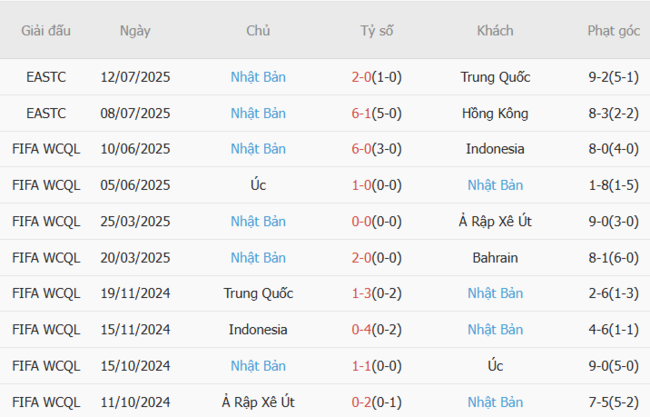Click the Nhật Bản link in the 12/07/2025 row
Image resolution: width=650 pixels, height=417 pixels.
(258, 77)
